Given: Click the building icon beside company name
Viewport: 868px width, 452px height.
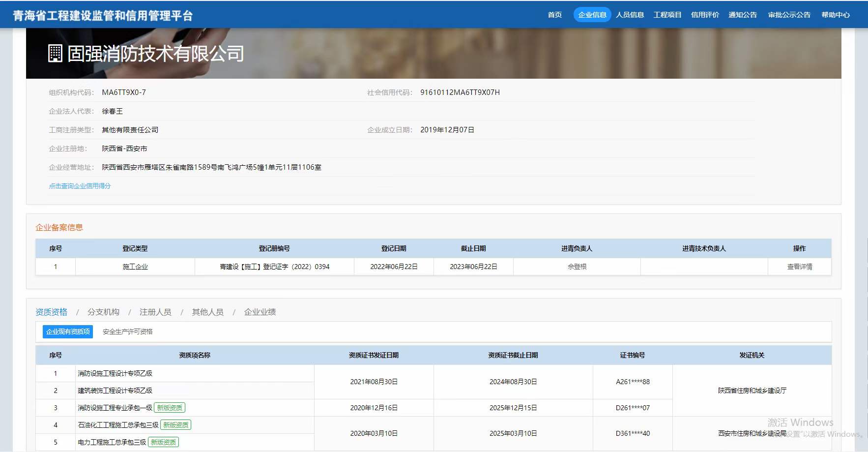Looking at the screenshot, I should (x=55, y=54).
